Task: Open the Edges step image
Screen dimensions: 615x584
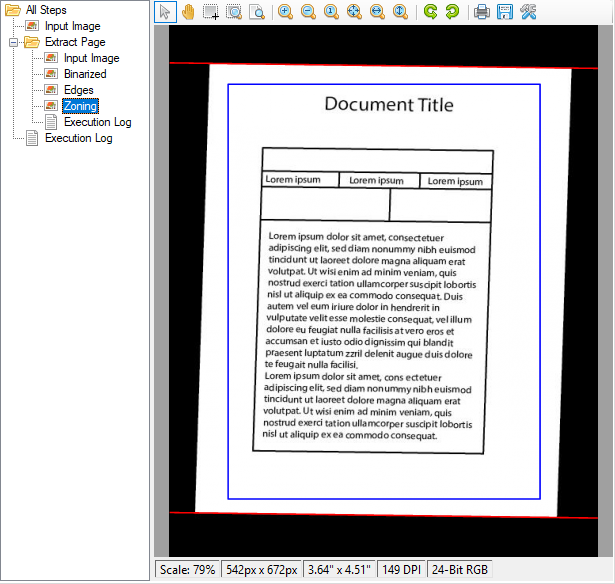Action: click(79, 90)
